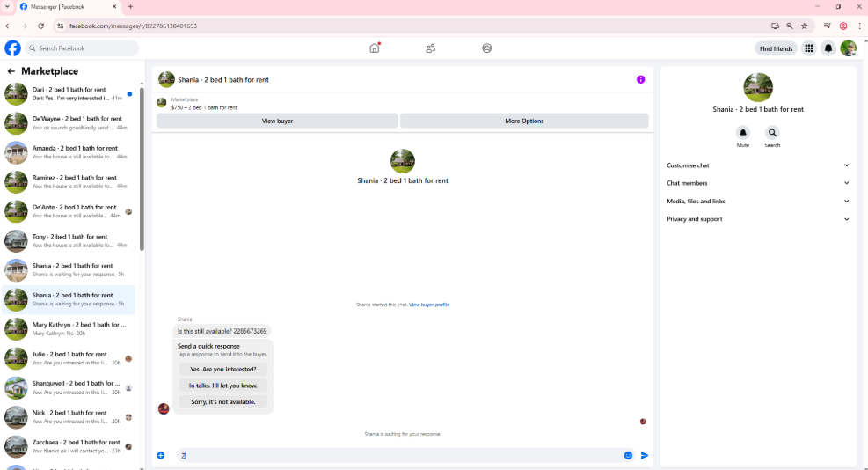
Task: Focus the Search Facebook field
Action: pos(82,48)
